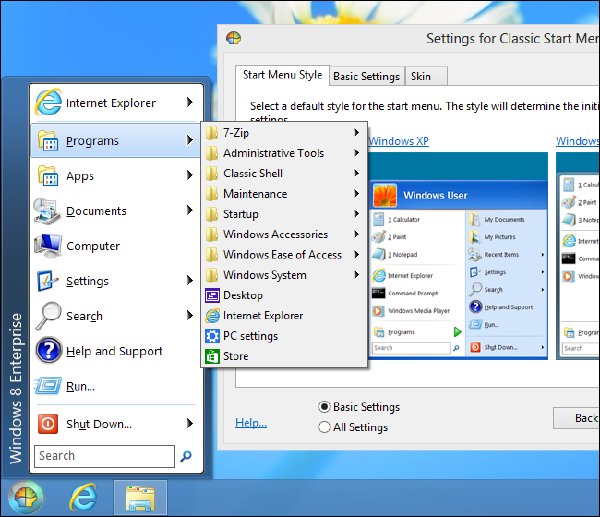Viewport: 600px width, 517px height.
Task: Switch to the Start Menu Style tab
Action: (x=282, y=75)
